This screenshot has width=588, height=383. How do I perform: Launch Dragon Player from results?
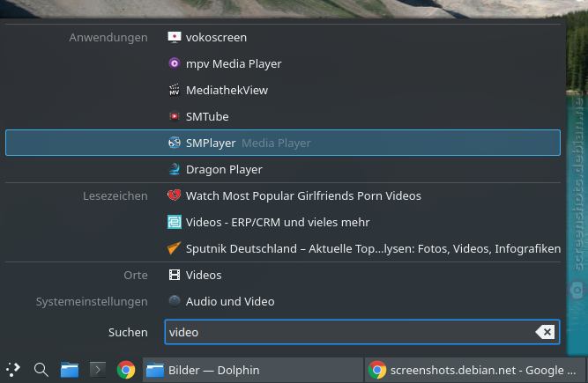tap(283, 169)
